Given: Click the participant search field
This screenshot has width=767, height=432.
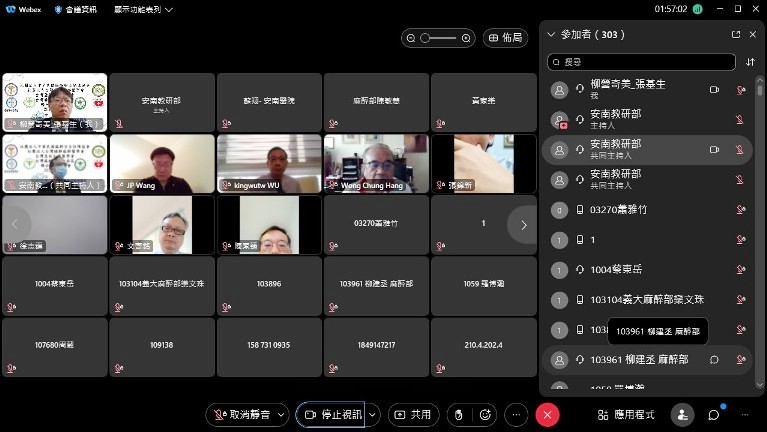Looking at the screenshot, I should tap(642, 62).
